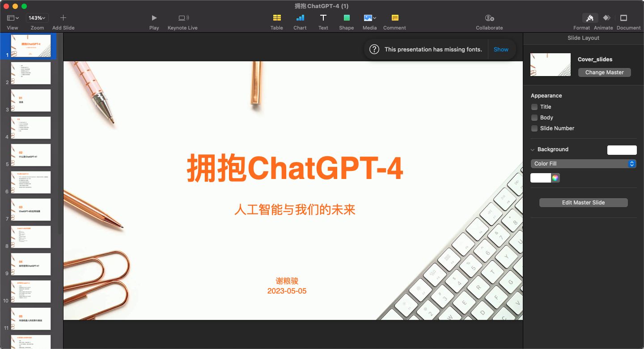Enable the Title checkbox
This screenshot has width=644, height=349.
click(x=534, y=107)
